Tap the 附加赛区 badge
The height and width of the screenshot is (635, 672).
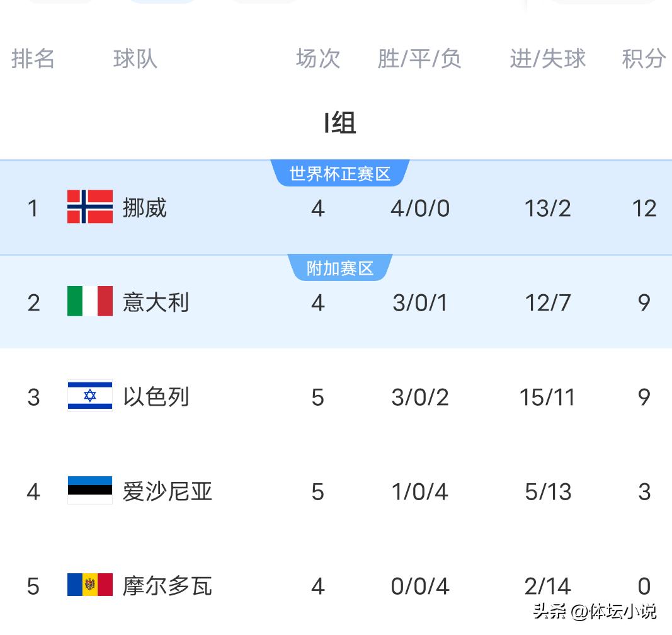click(x=340, y=268)
